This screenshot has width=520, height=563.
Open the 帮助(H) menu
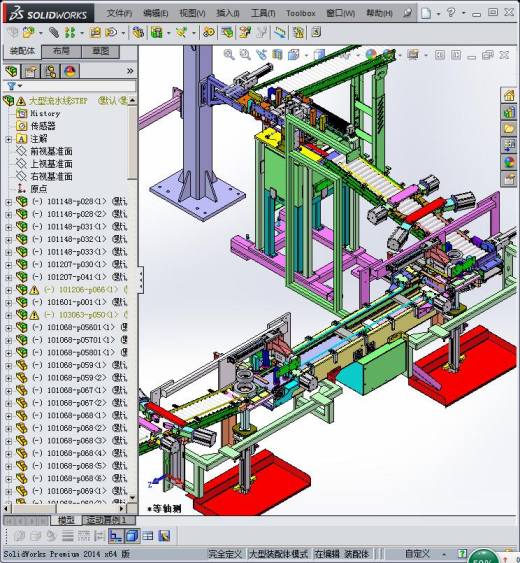pyautogui.click(x=379, y=13)
